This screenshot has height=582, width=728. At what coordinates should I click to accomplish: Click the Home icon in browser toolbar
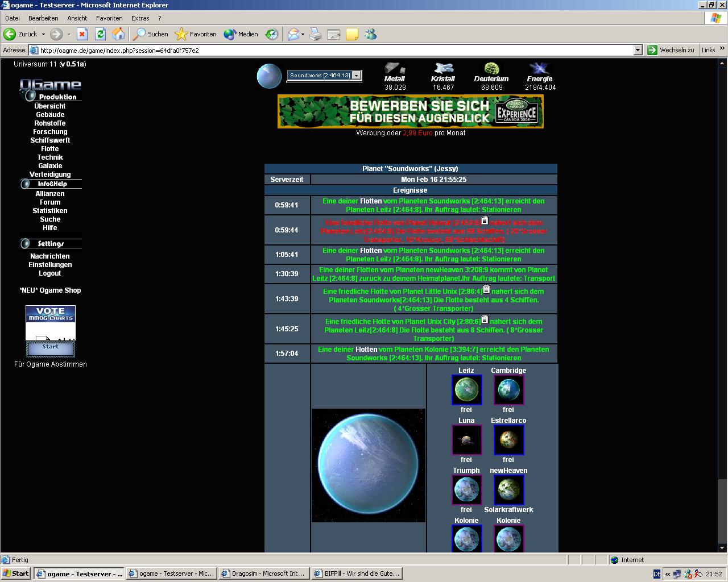point(118,34)
